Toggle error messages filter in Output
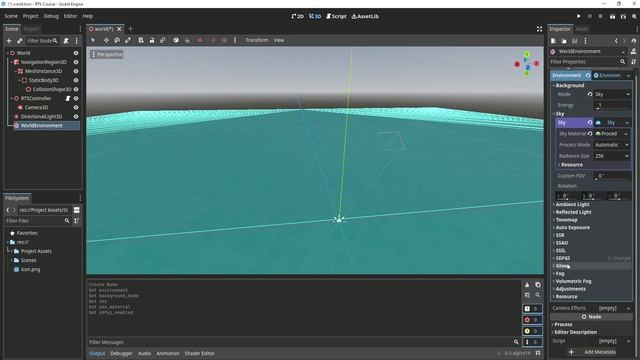This screenshot has width=640, height=360. point(532,320)
